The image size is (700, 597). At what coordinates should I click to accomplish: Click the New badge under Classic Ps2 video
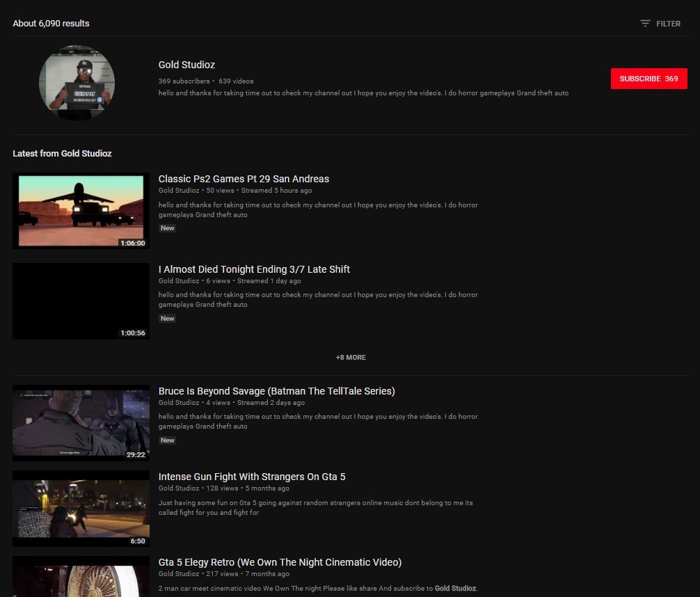pyautogui.click(x=168, y=228)
